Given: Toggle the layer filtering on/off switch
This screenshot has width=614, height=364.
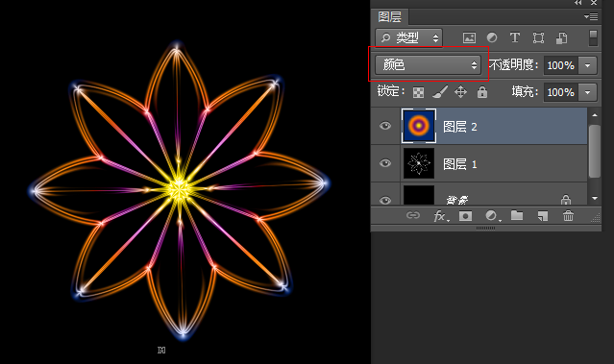Looking at the screenshot, I should click(593, 38).
